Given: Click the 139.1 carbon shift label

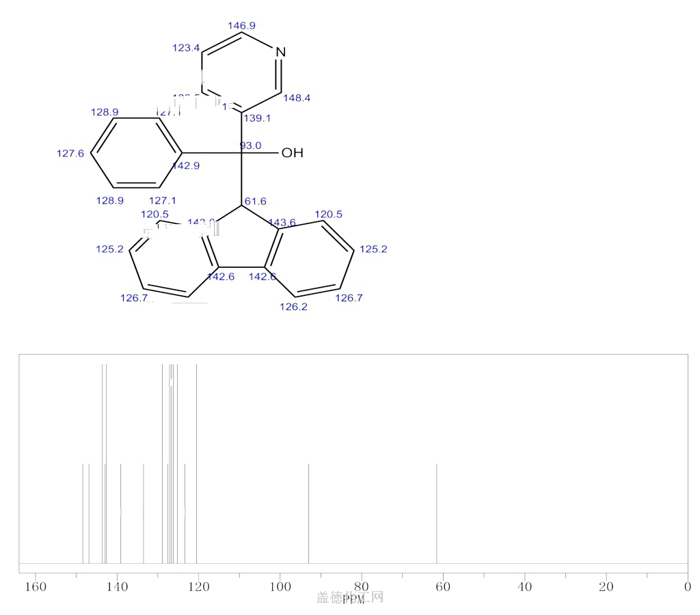Looking at the screenshot, I should tap(257, 118).
